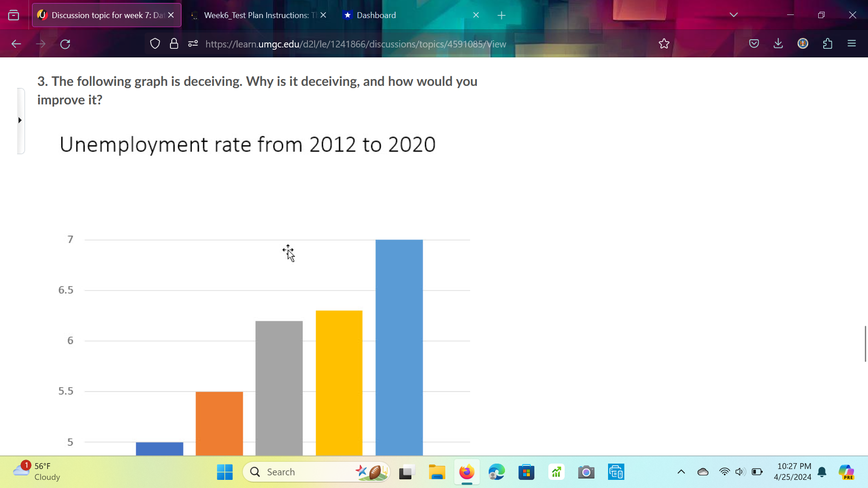View recent downloads
Image resolution: width=868 pixels, height=488 pixels.
point(778,43)
